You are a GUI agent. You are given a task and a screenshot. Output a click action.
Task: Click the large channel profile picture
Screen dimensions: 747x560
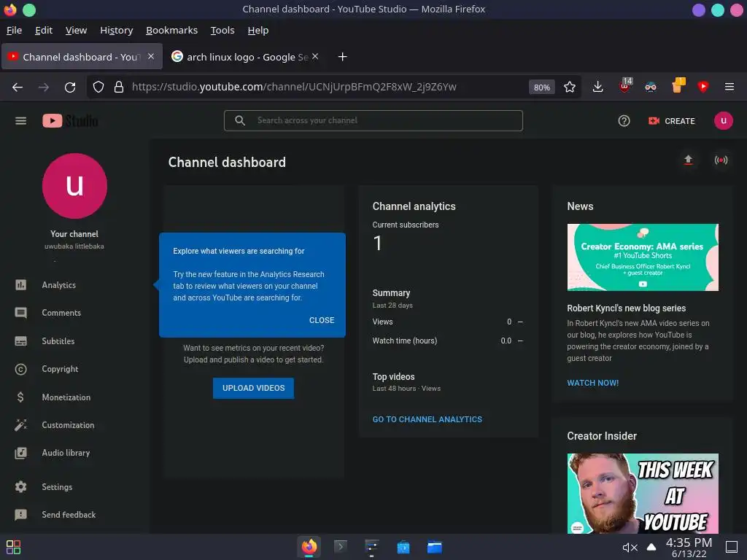click(x=74, y=186)
